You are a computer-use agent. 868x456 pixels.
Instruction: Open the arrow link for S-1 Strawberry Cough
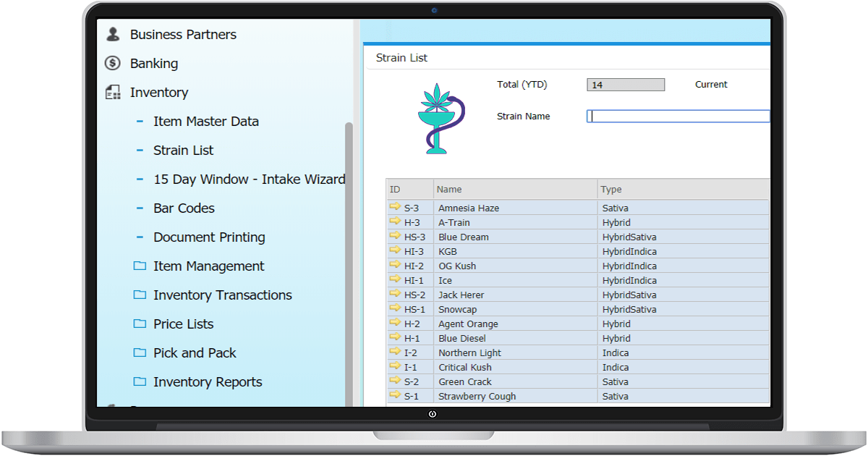(x=395, y=395)
